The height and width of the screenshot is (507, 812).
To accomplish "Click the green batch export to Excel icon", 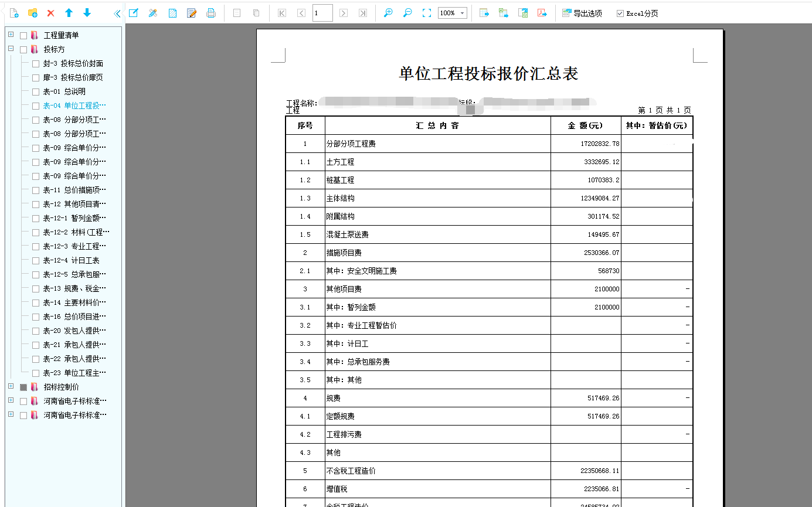I will click(504, 13).
